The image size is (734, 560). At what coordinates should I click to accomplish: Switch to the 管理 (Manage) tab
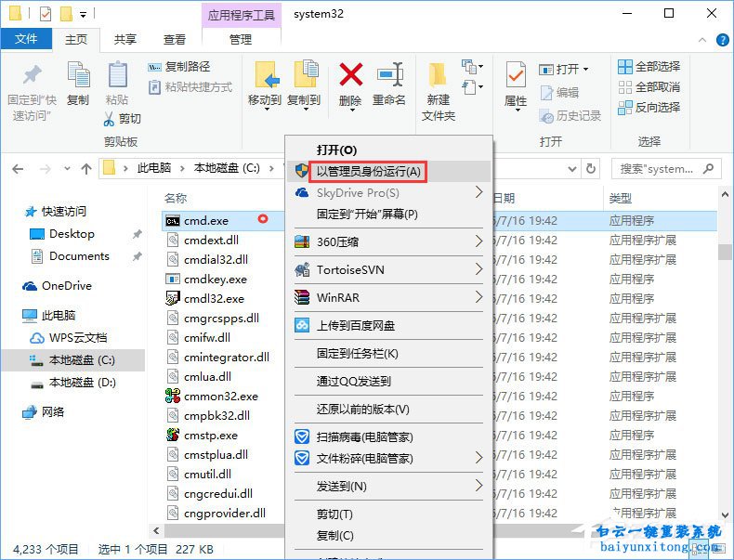click(x=241, y=39)
